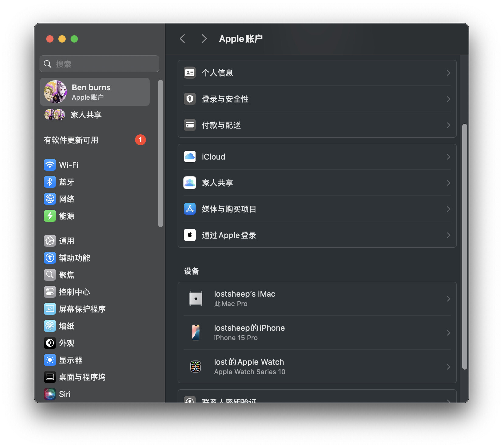
Task: Click the main panel vertical scrollbar
Action: click(464, 246)
